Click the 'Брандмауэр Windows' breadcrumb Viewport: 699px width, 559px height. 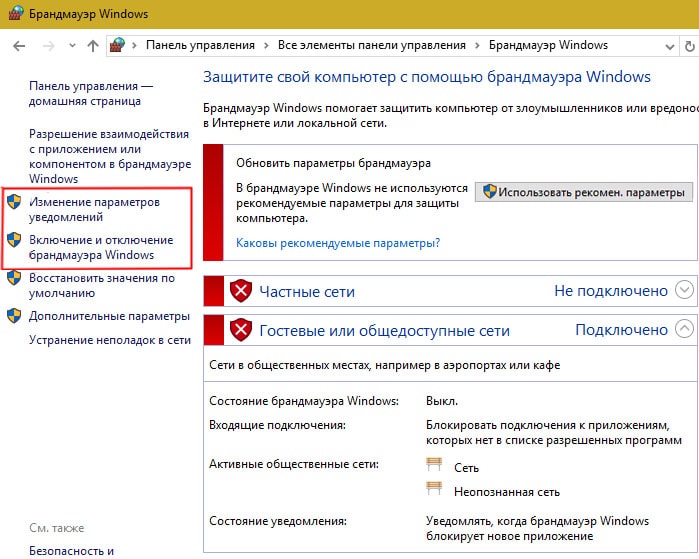coord(548,45)
